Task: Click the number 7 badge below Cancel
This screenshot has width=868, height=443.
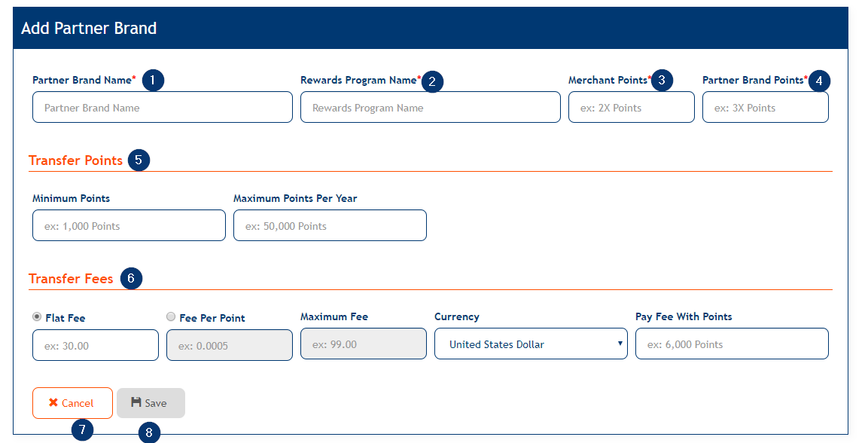Action: point(82,430)
